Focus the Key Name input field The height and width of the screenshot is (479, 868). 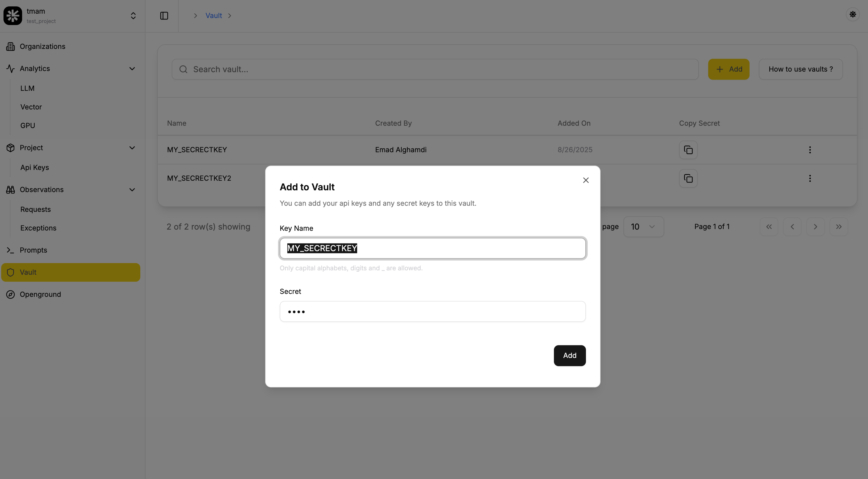(x=432, y=248)
